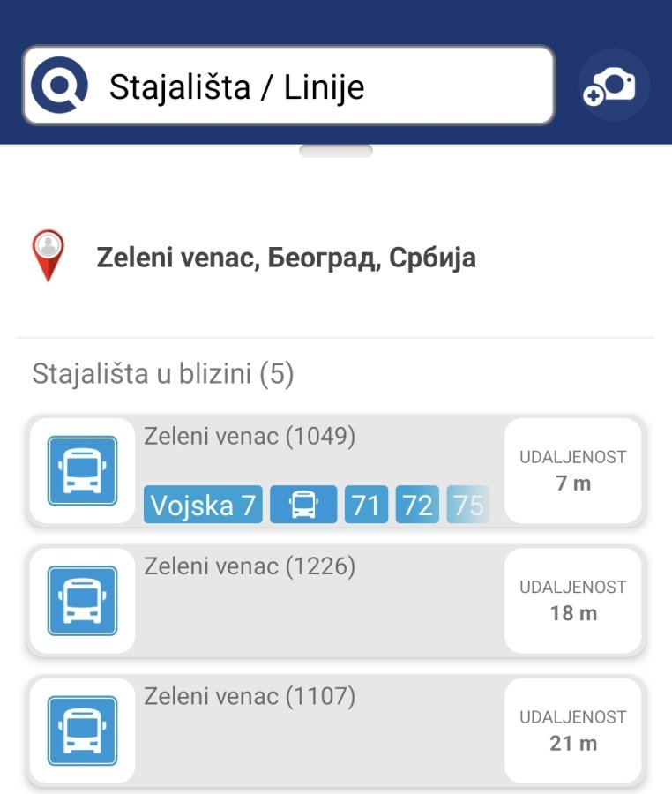Viewport: 672px width, 794px height.
Task: Tap Zeleni venac, Београд, Србија location
Action: pos(286,258)
